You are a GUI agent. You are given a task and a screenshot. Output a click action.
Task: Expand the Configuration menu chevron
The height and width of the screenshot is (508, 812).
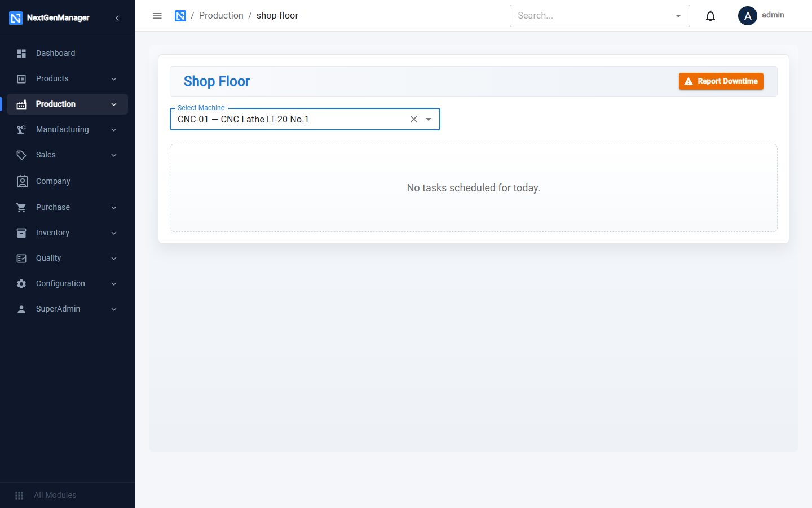[114, 283]
